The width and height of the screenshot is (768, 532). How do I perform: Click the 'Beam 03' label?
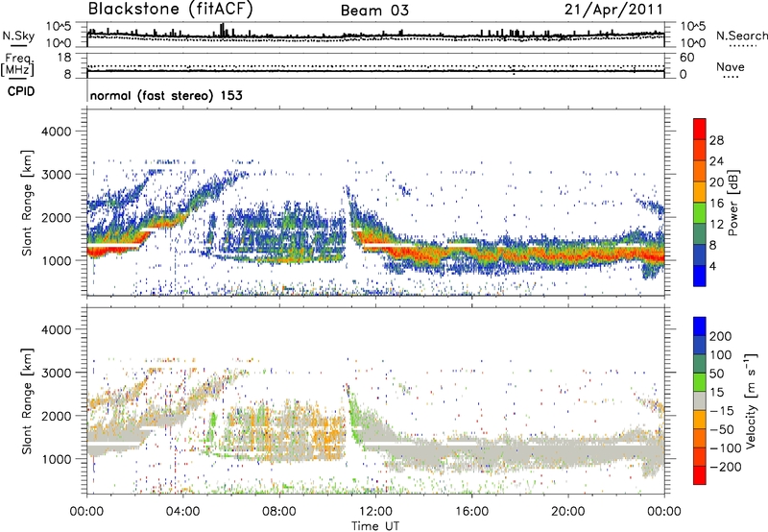click(x=374, y=11)
